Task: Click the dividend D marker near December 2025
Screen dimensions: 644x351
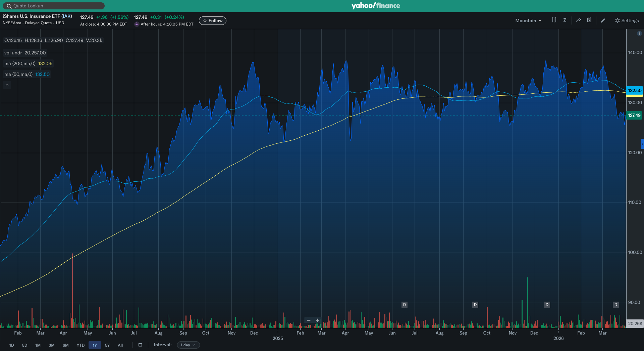Action: tap(547, 305)
